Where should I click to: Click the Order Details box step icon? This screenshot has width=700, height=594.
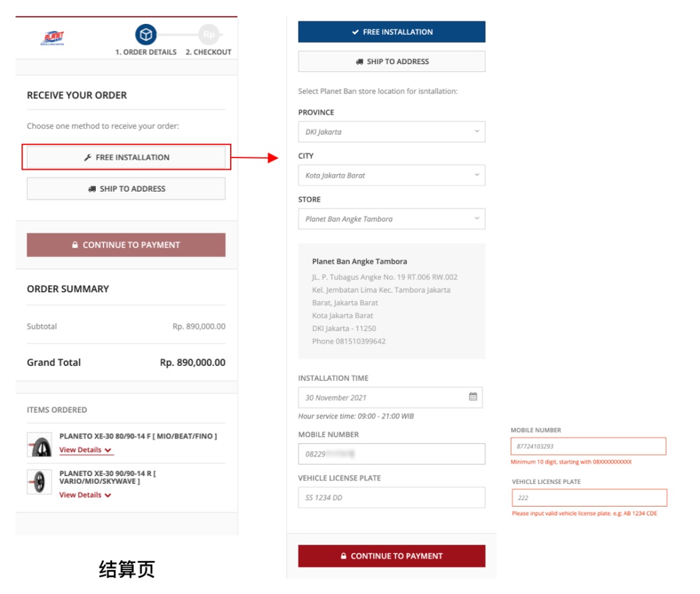point(146,35)
